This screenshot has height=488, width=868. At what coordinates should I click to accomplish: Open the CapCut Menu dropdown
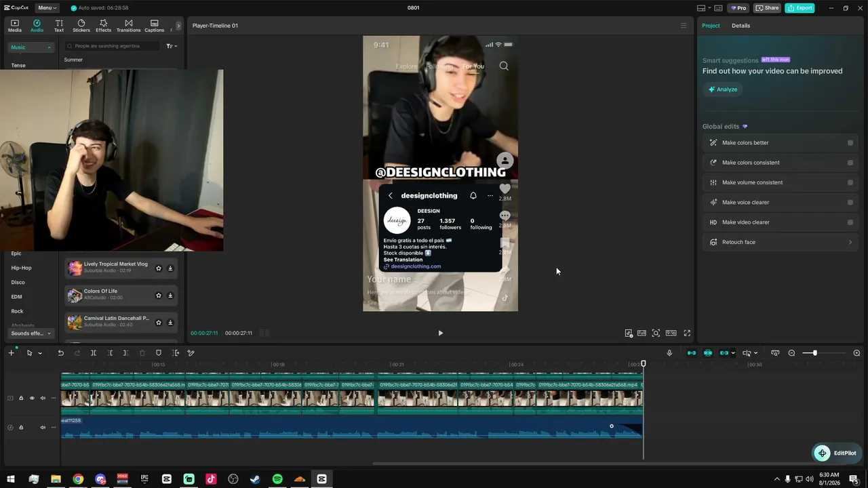(47, 8)
